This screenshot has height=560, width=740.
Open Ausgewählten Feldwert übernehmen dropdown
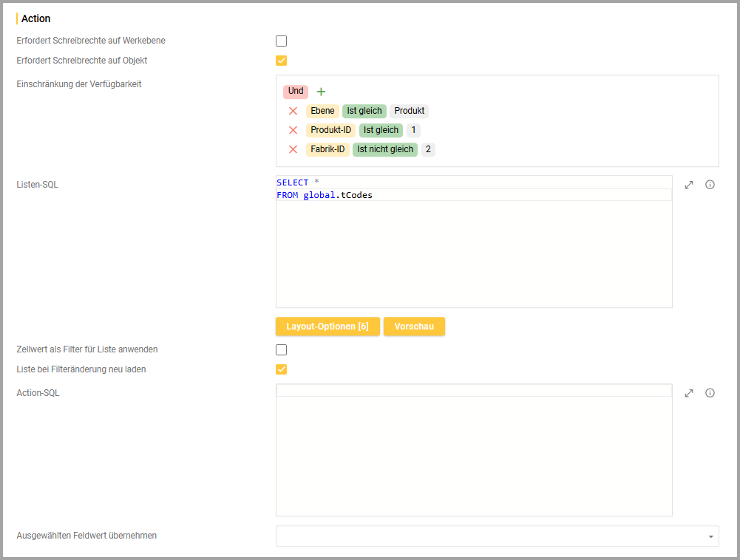point(497,536)
